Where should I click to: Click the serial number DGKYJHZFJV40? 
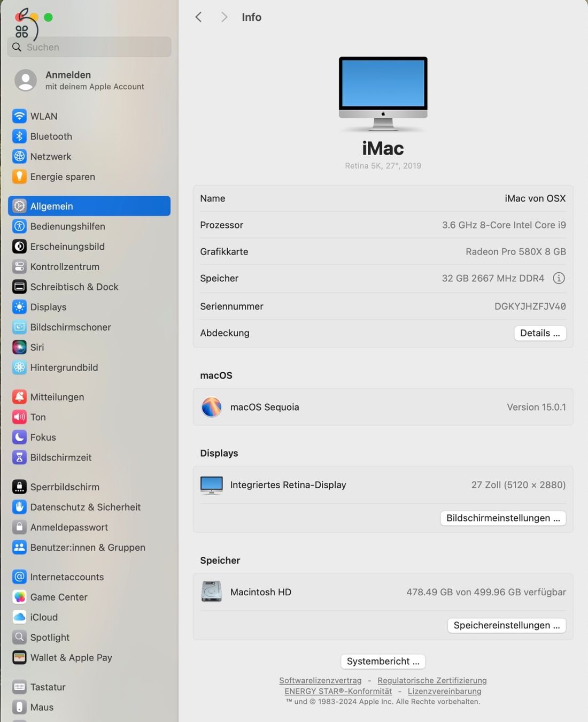[x=530, y=306]
